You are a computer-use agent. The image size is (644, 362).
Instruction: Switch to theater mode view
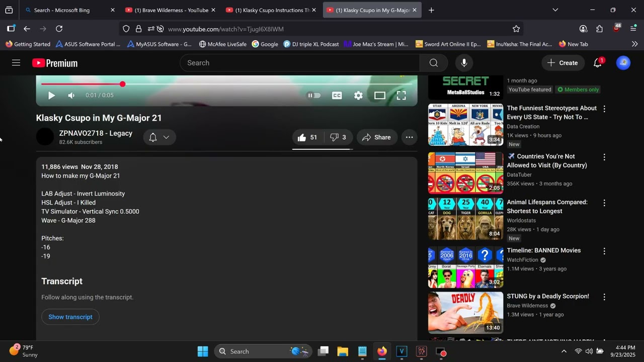click(x=380, y=96)
